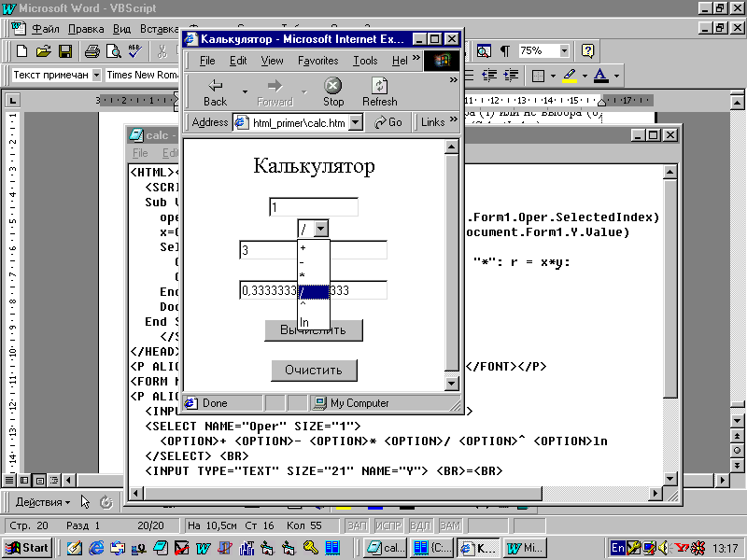Image resolution: width=747 pixels, height=560 pixels.
Task: Click the Open folder icon in Word
Action: point(43,50)
